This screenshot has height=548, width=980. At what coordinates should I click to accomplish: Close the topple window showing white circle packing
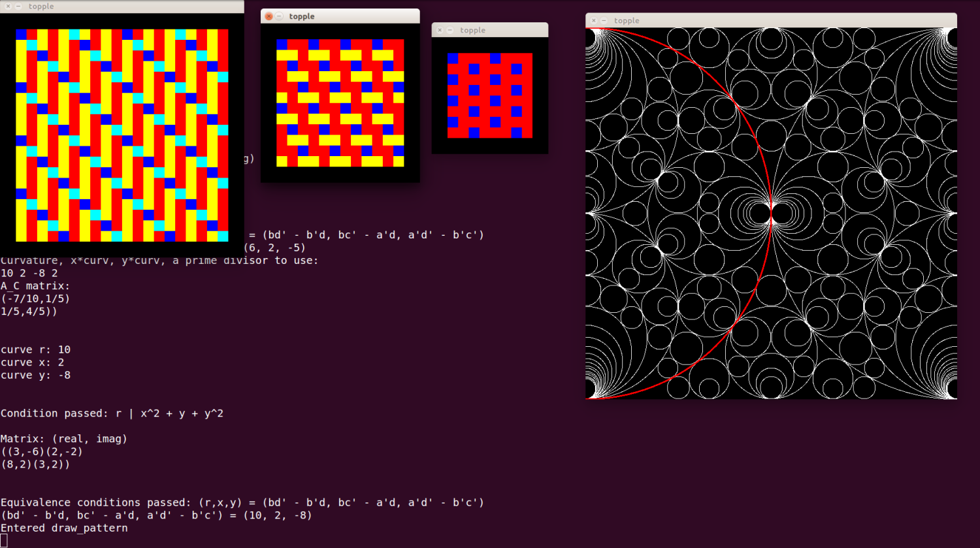pyautogui.click(x=593, y=21)
